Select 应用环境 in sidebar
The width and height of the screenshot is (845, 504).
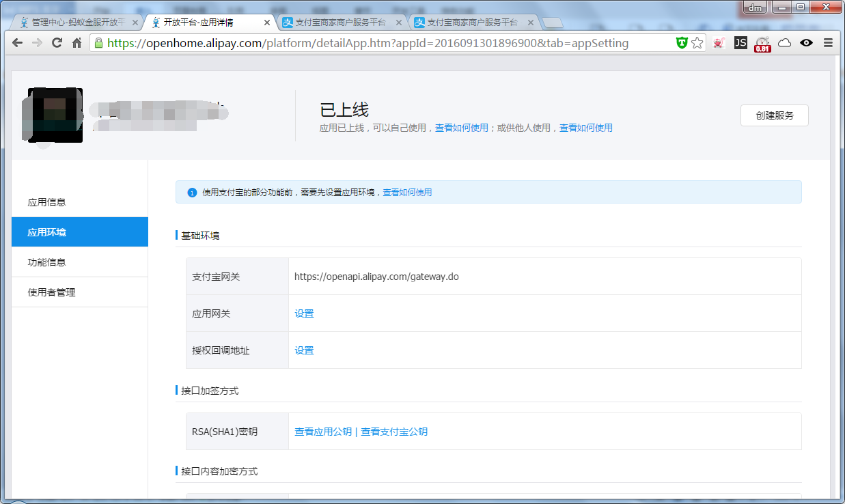80,232
